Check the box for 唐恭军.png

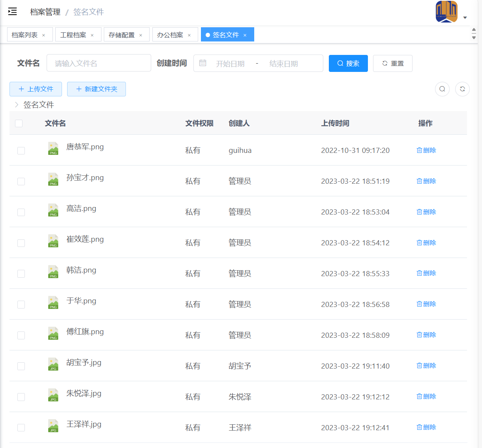click(x=21, y=151)
